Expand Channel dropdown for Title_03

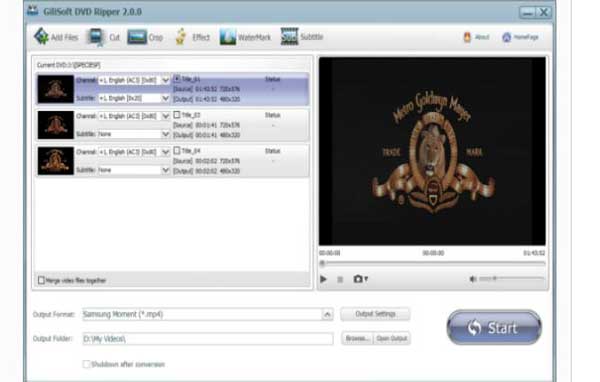[x=165, y=116]
